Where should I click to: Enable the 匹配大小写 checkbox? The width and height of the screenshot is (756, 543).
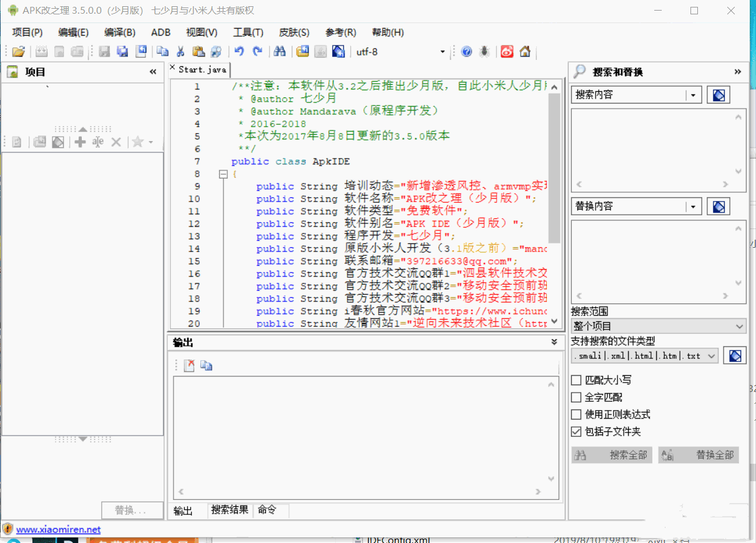[x=577, y=380]
